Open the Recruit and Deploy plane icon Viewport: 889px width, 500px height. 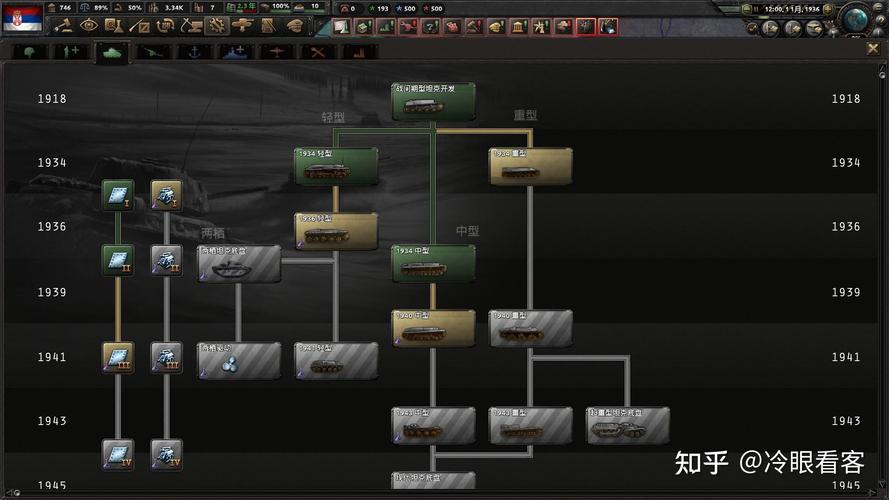tap(242, 26)
